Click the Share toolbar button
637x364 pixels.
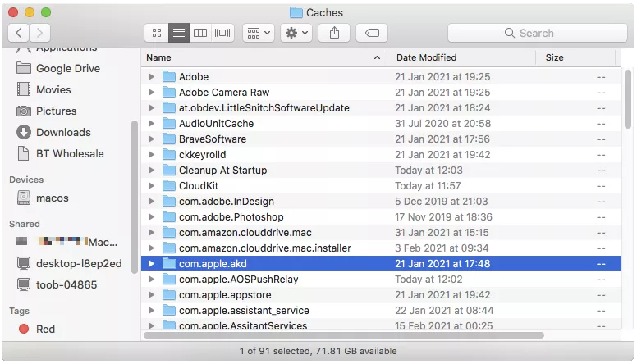334,33
